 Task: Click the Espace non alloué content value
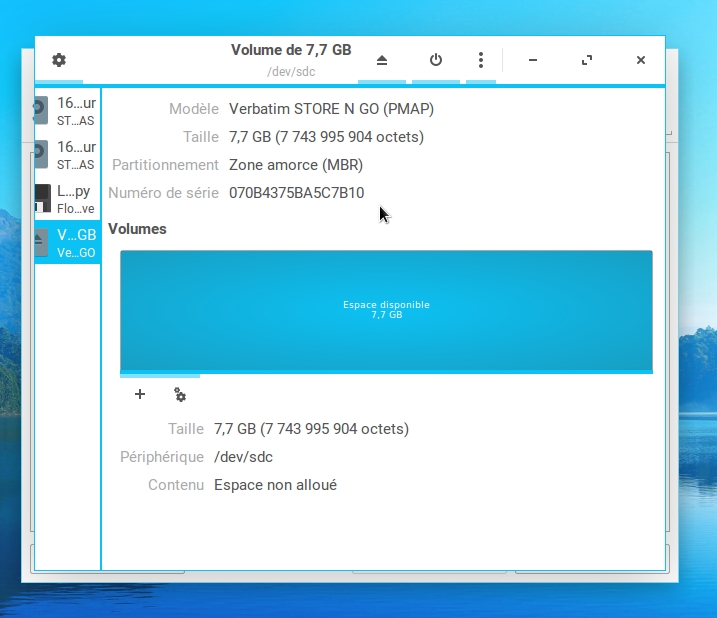(x=275, y=484)
